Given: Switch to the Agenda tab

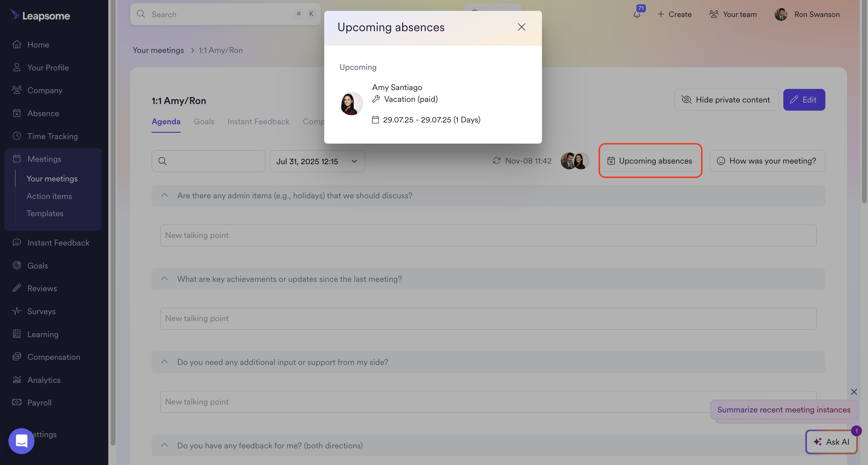Looking at the screenshot, I should point(166,121).
